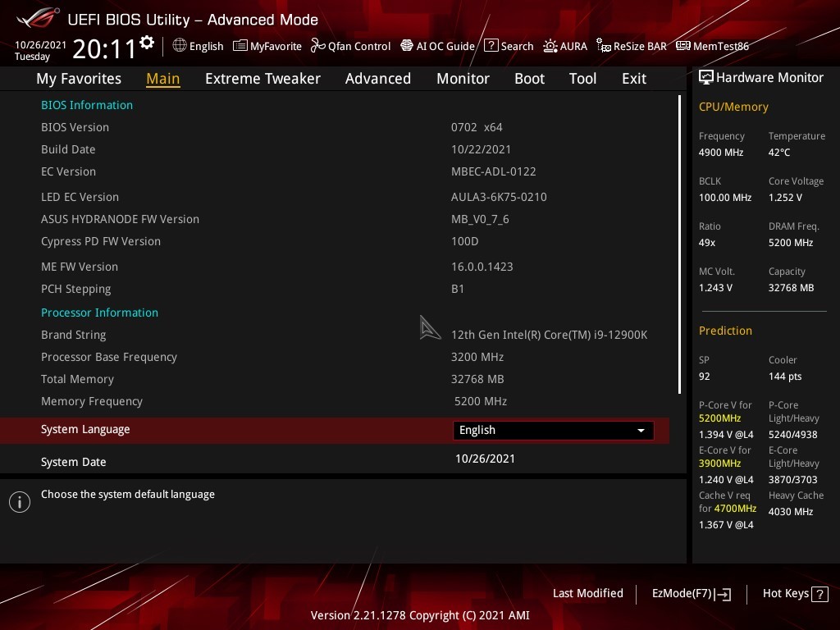The width and height of the screenshot is (840, 630).
Task: Click the AI OC Guide label
Action: tap(445, 46)
